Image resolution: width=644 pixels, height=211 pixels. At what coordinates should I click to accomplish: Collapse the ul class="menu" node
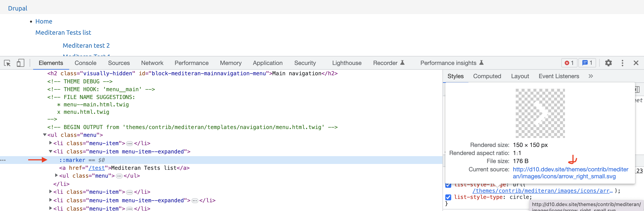pyautogui.click(x=45, y=135)
